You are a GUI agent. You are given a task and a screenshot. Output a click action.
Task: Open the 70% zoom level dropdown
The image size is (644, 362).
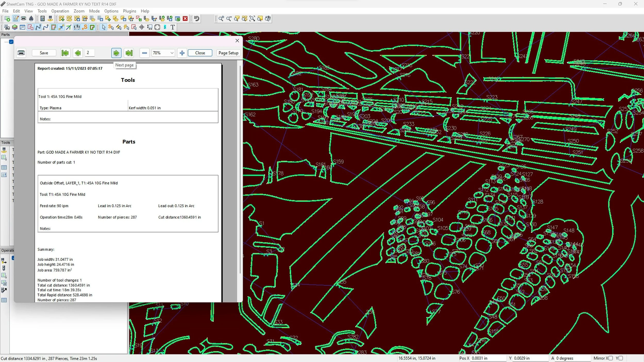pyautogui.click(x=163, y=53)
